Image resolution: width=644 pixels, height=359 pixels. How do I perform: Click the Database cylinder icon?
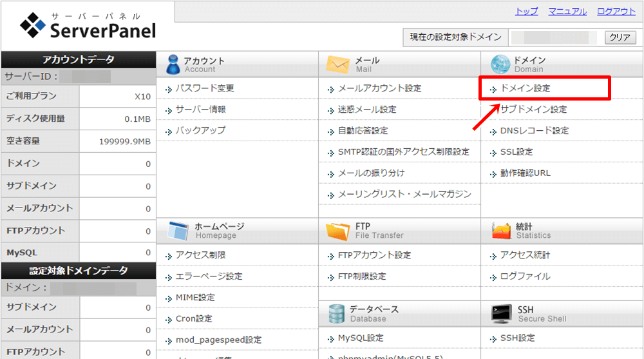point(337,314)
